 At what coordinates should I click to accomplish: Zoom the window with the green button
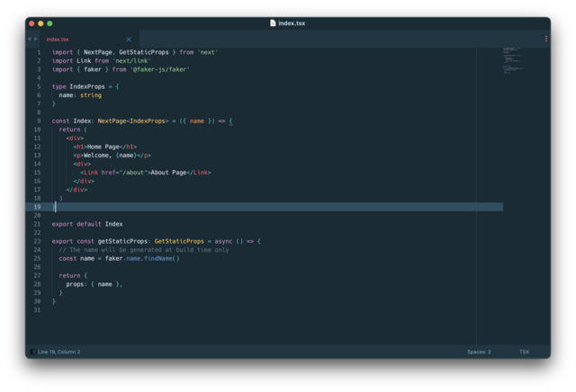(x=49, y=23)
